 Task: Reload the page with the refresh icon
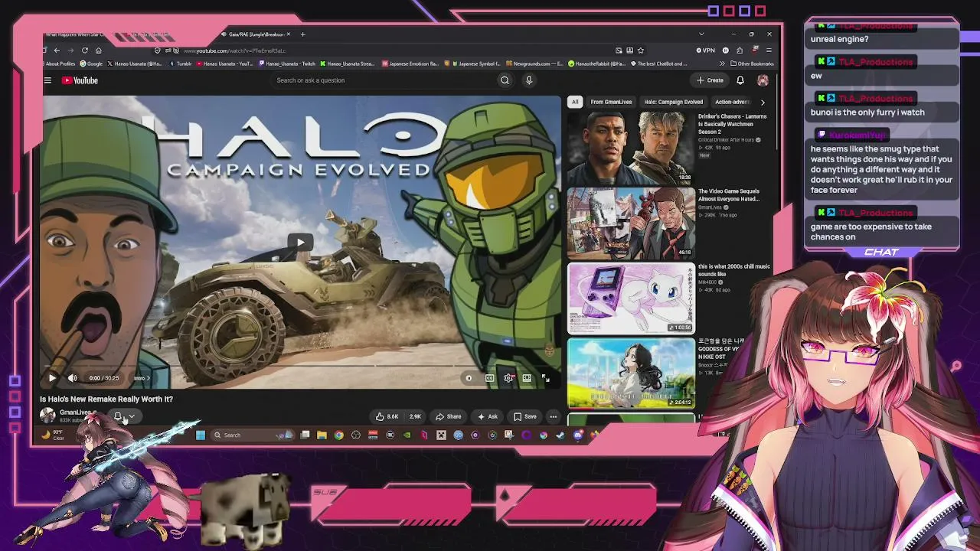[x=84, y=51]
